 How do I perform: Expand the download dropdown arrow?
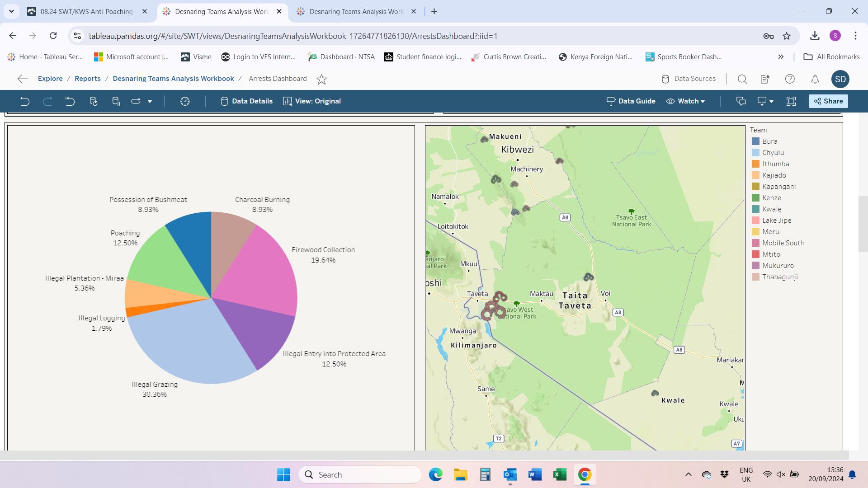tap(771, 102)
